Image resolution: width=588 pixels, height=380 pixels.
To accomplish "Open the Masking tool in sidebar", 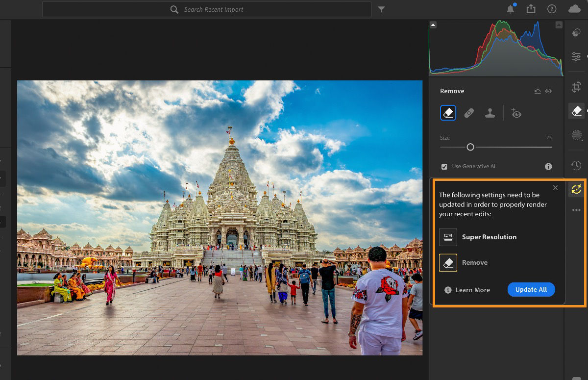I will click(x=576, y=135).
